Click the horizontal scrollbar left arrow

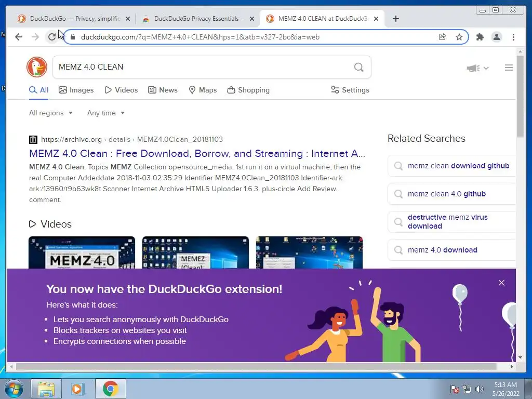tap(11, 366)
